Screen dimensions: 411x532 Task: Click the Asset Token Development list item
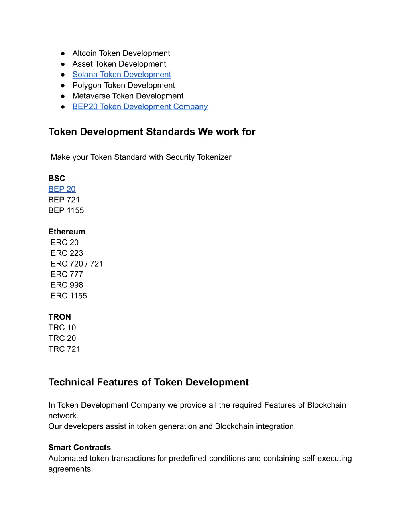(x=119, y=64)
